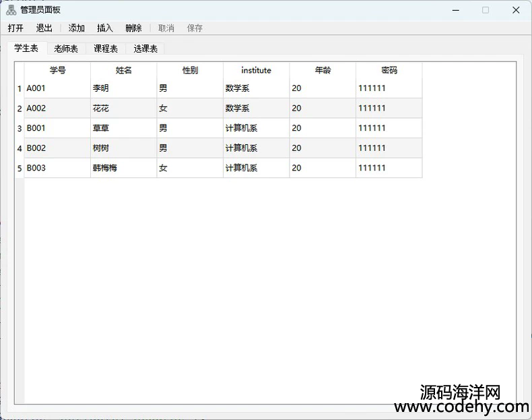This screenshot has height=420, width=532.
Task: Select age 20 in row A002
Action: pos(323,109)
